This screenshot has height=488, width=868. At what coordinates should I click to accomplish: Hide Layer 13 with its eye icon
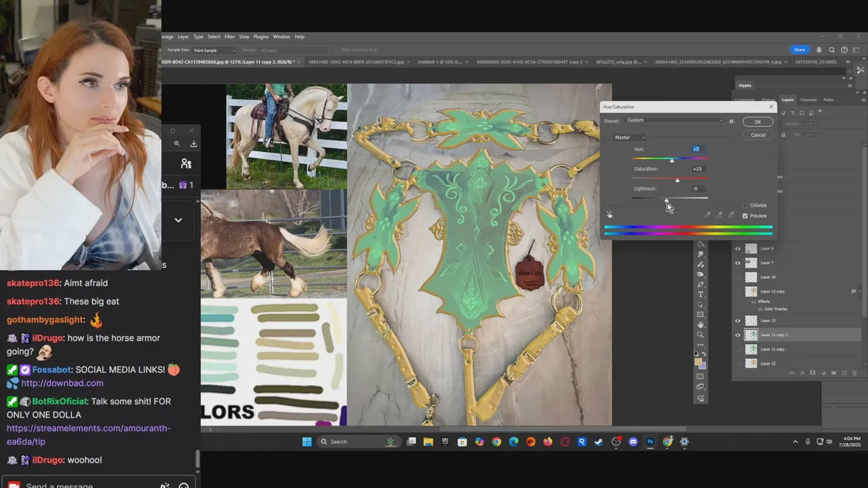click(738, 321)
